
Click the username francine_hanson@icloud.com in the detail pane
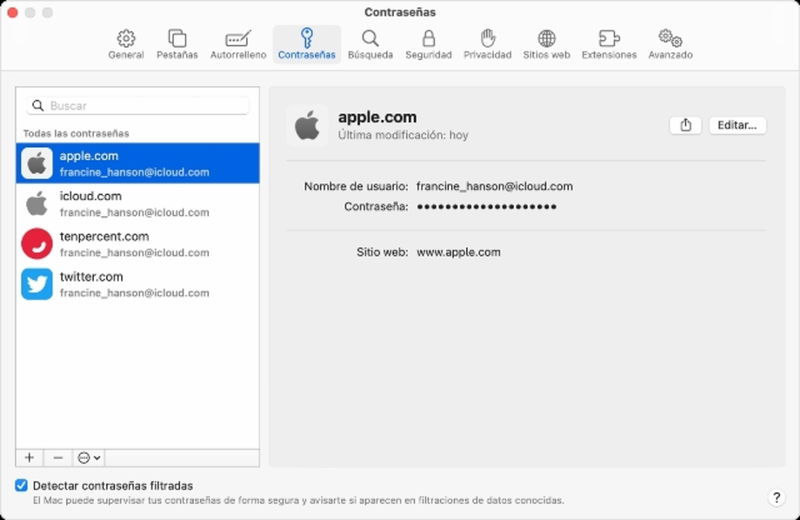pyautogui.click(x=494, y=186)
